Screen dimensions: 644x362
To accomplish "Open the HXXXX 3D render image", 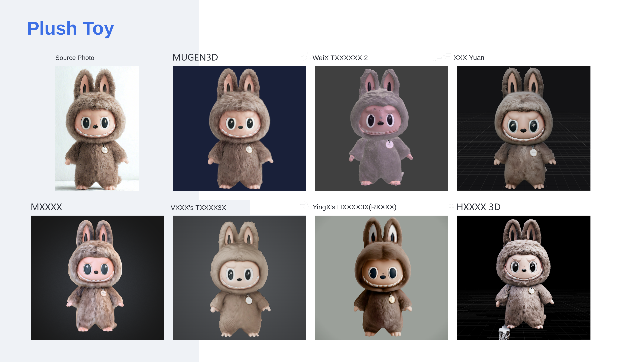I will point(524,278).
